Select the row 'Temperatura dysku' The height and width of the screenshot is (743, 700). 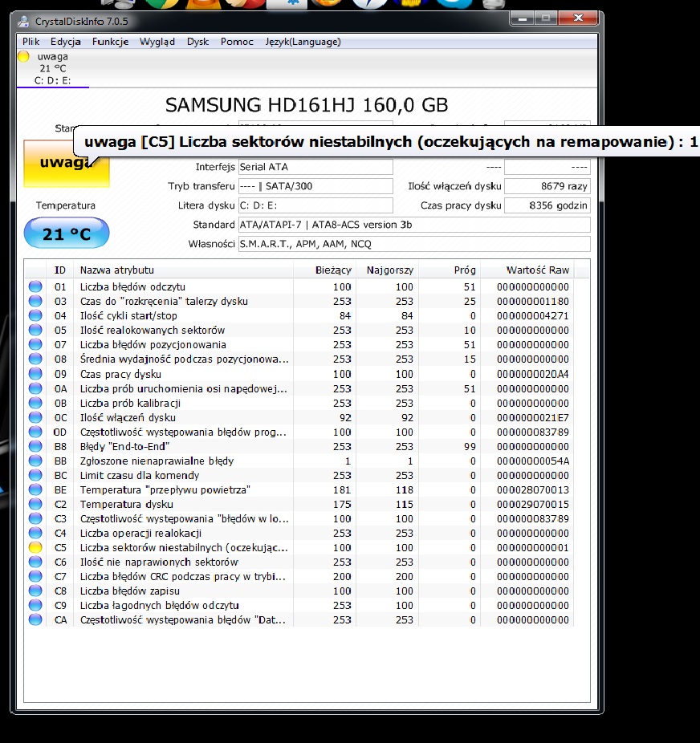coord(299,504)
